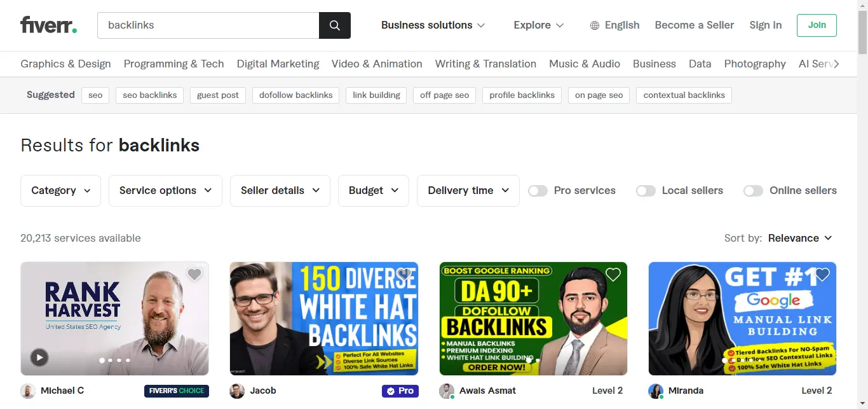Select the 'contextual backlinks' suggested tag
The image size is (868, 409).
pyautogui.click(x=684, y=95)
